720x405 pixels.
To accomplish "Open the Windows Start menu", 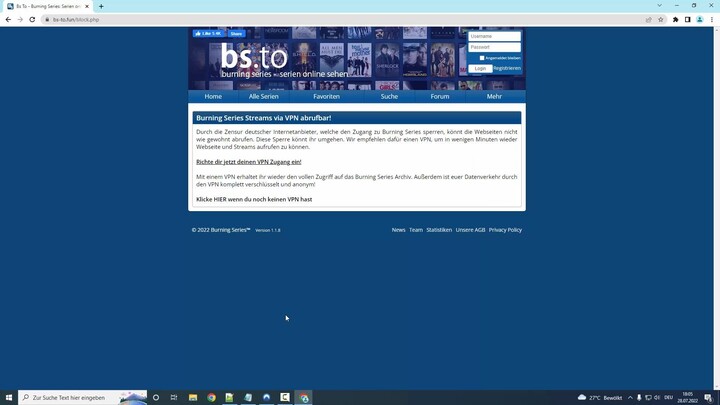I will (9, 398).
